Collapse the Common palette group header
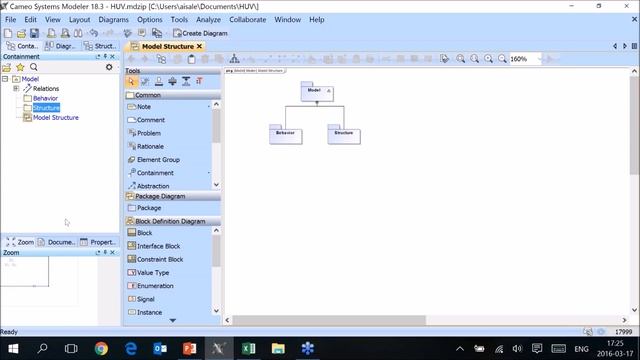Image resolution: width=640 pixels, height=360 pixels. pyautogui.click(x=173, y=95)
